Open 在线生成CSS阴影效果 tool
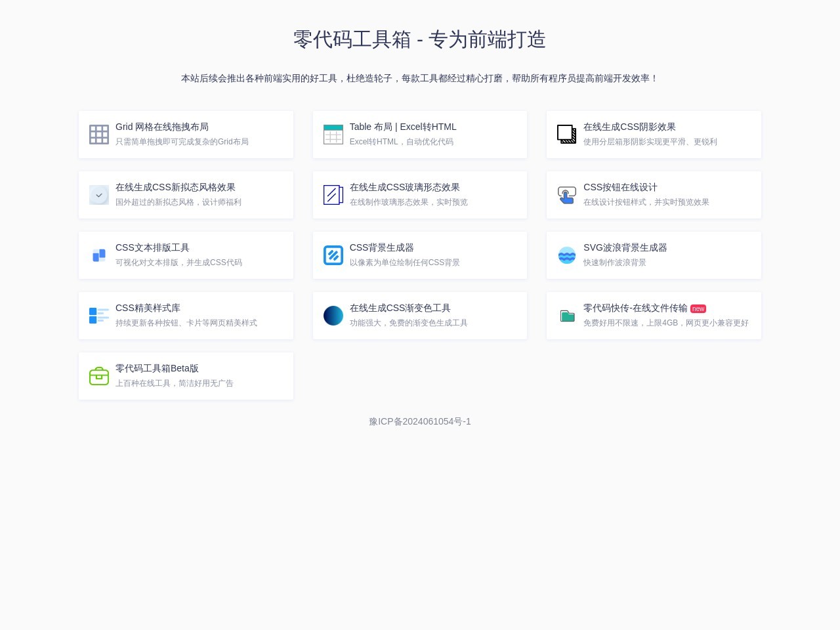Image resolution: width=840 pixels, height=630 pixels. point(629,127)
